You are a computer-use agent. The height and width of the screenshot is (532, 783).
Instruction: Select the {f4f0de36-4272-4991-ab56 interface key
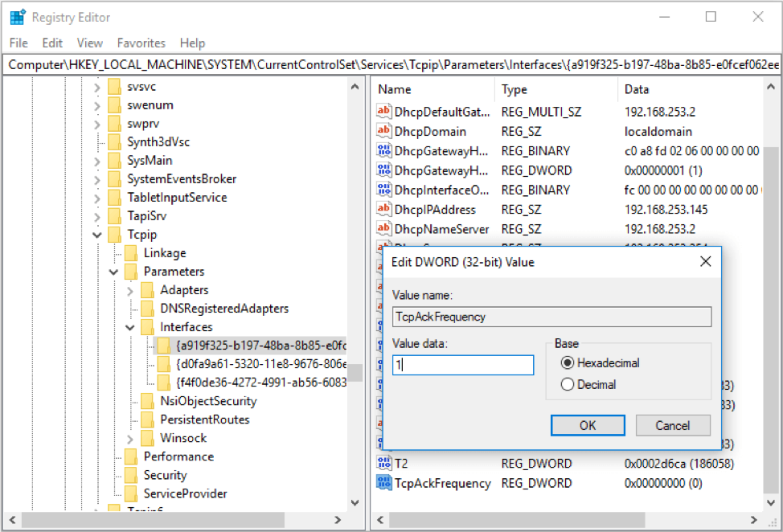point(260,383)
